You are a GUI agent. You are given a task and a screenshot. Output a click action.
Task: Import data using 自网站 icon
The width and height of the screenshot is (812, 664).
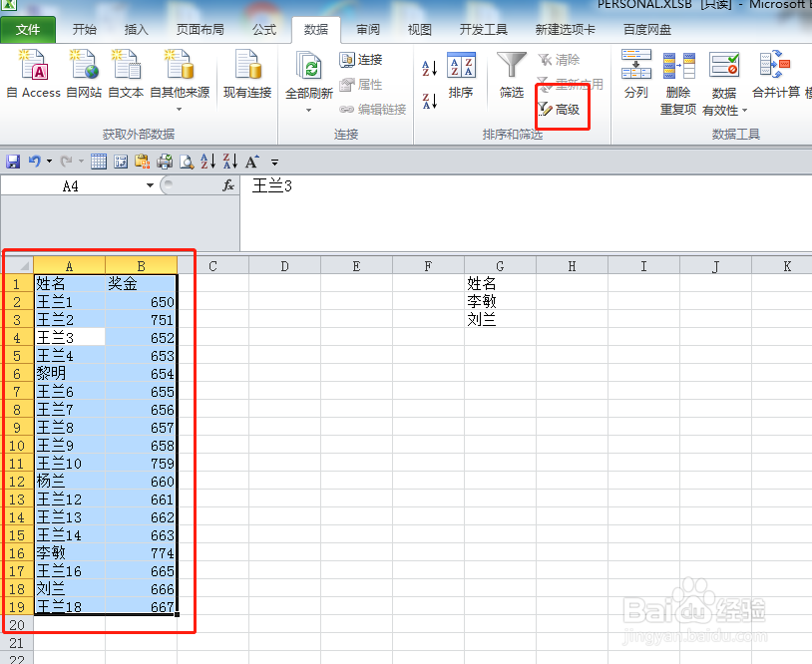click(84, 74)
